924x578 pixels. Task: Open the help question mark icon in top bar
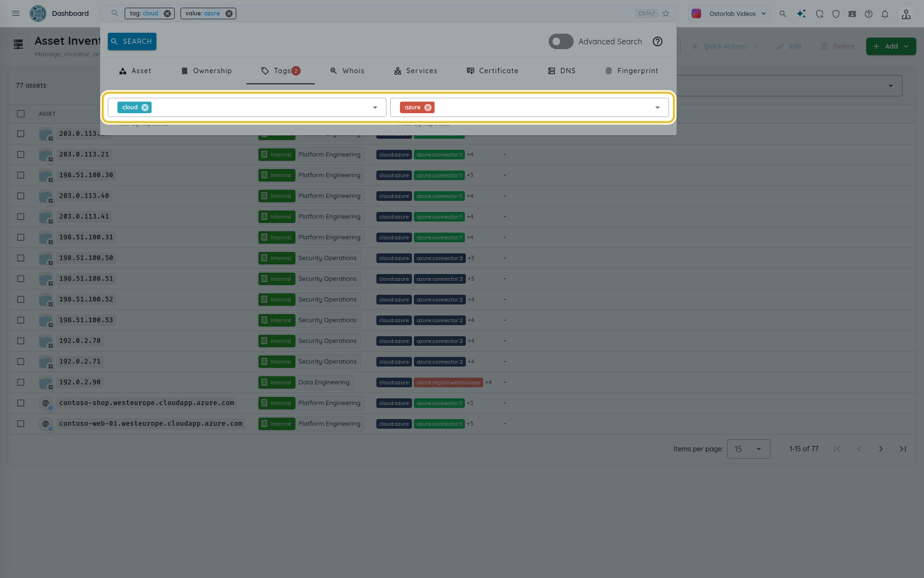click(869, 14)
